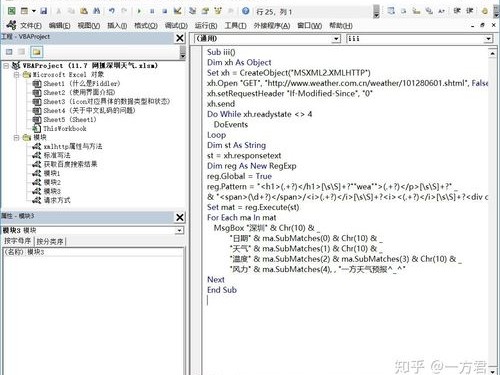Click the (名称) 模块3 property field

(x=93, y=252)
